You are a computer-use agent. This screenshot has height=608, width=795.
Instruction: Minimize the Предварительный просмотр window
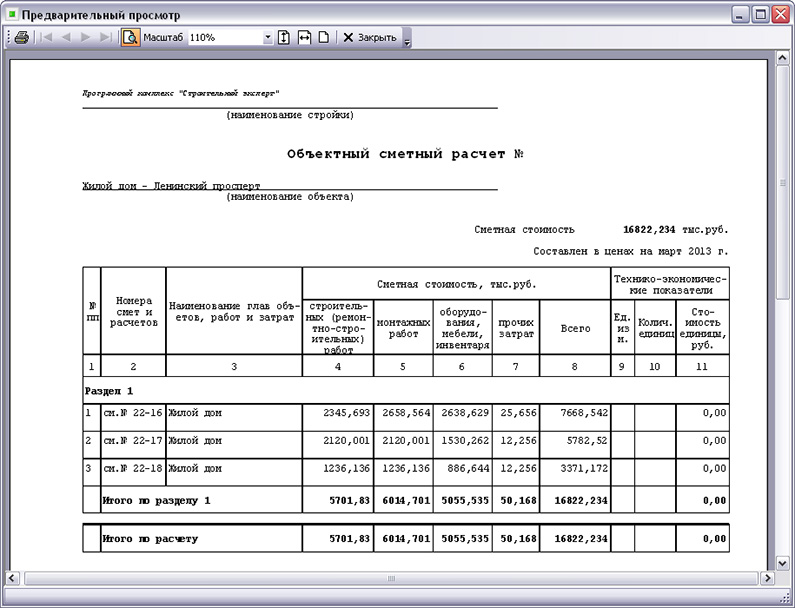point(741,15)
